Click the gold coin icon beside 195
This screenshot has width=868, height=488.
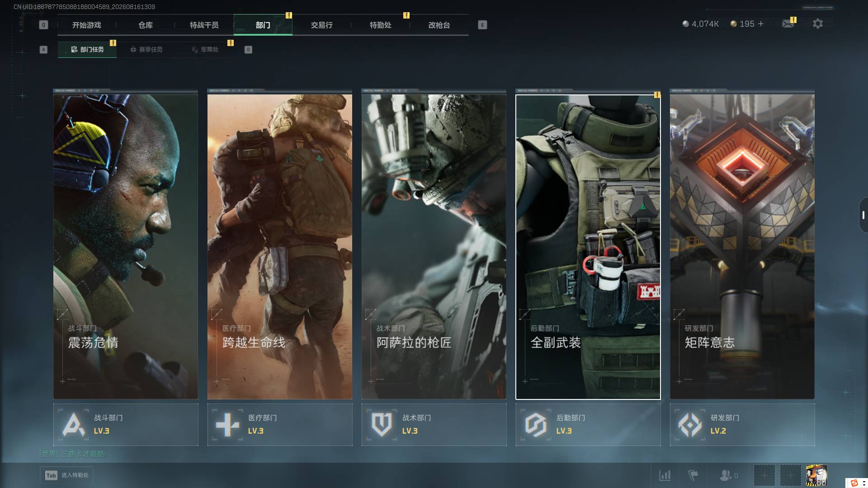734,23
